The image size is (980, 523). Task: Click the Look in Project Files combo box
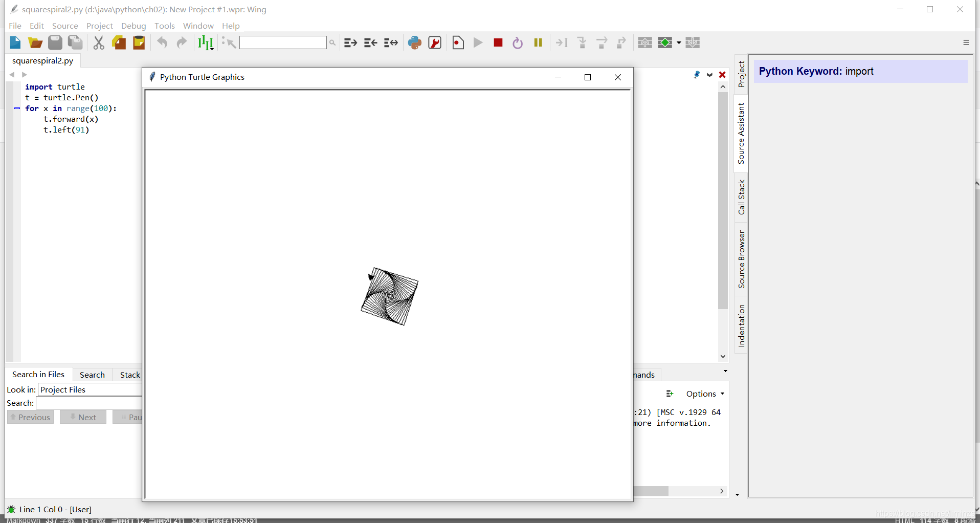(90, 390)
